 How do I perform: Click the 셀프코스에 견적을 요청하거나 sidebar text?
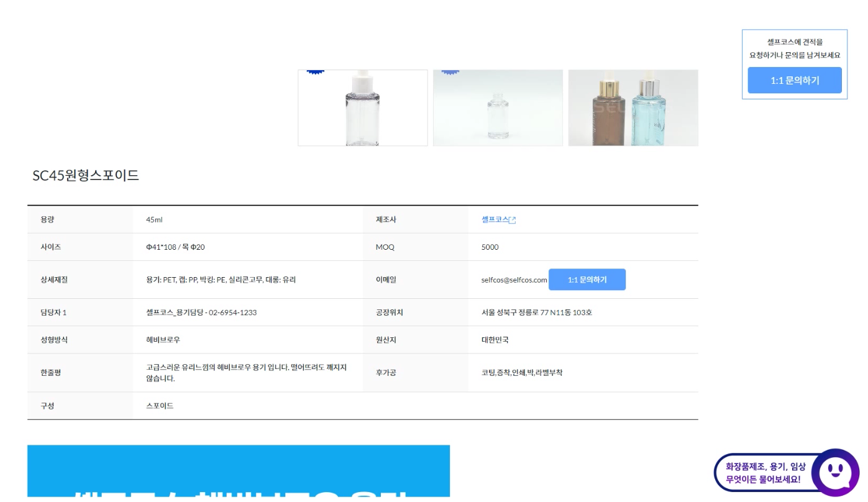click(x=795, y=48)
